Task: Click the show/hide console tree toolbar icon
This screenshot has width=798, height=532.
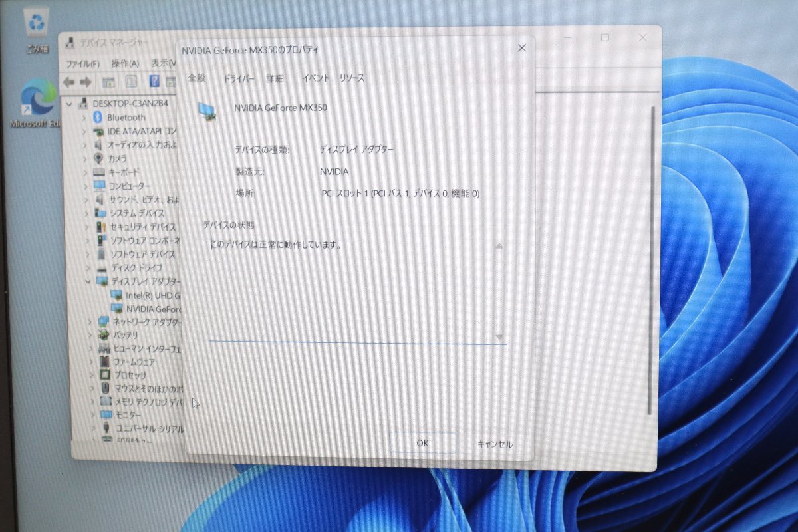Action: [108, 82]
